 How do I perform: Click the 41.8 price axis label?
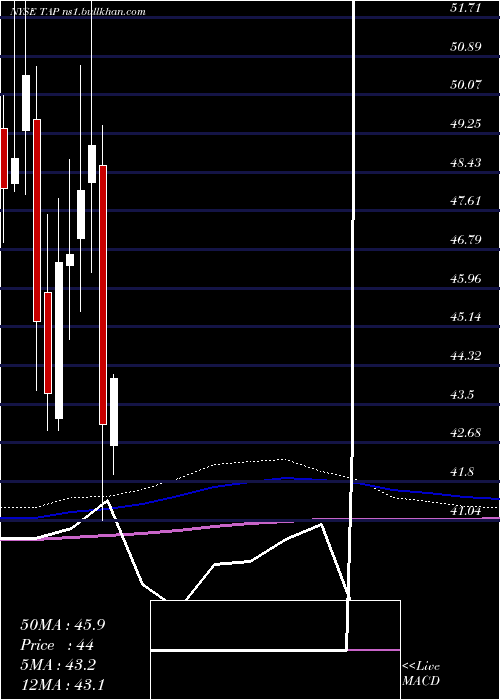click(x=463, y=472)
